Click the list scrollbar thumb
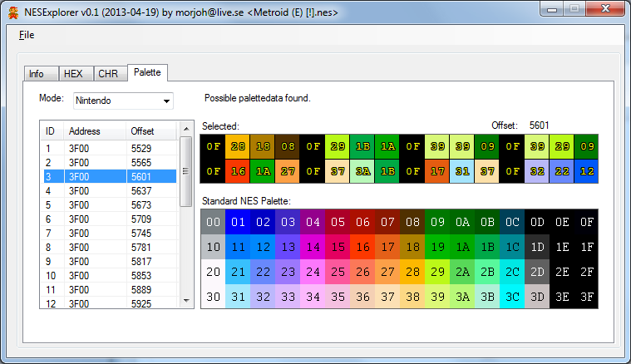 (x=186, y=171)
